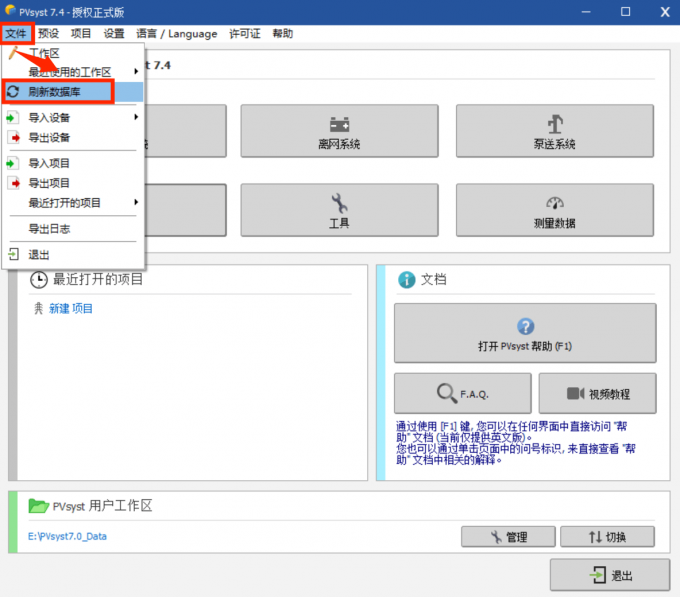Image resolution: width=680 pixels, height=597 pixels.
Task: Open the Tools (工具) wrench button
Action: pos(338,210)
